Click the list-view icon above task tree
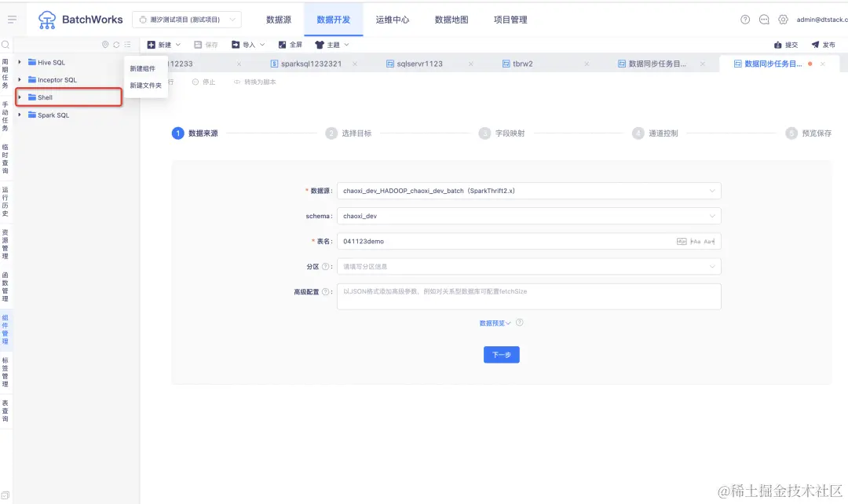The width and height of the screenshot is (848, 504). tap(128, 44)
